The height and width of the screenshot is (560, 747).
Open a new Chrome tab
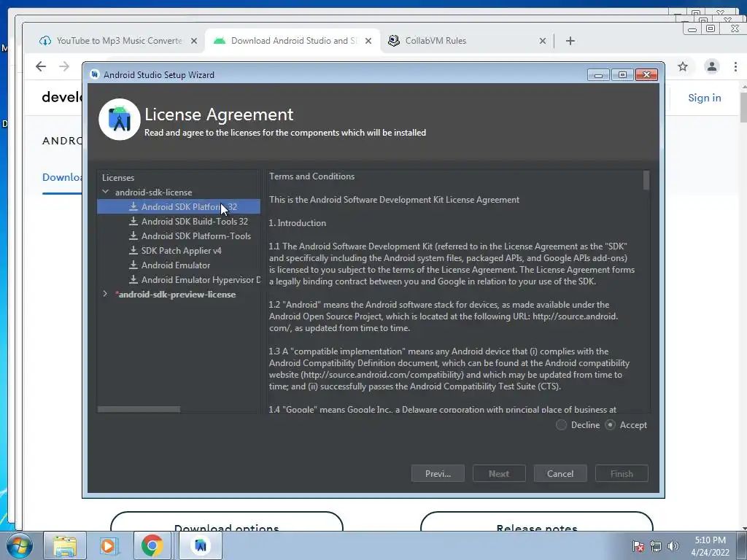click(570, 41)
